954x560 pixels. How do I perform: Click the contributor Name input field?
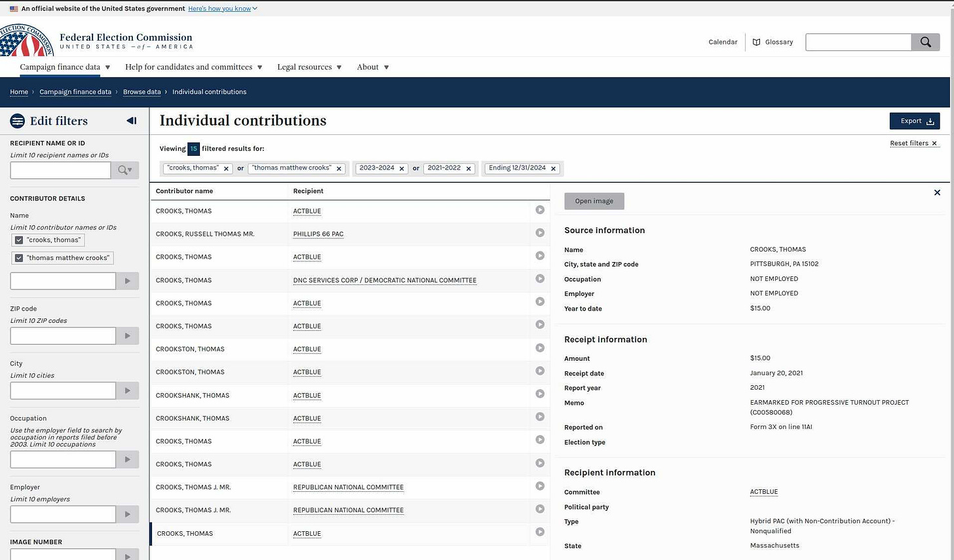63,281
